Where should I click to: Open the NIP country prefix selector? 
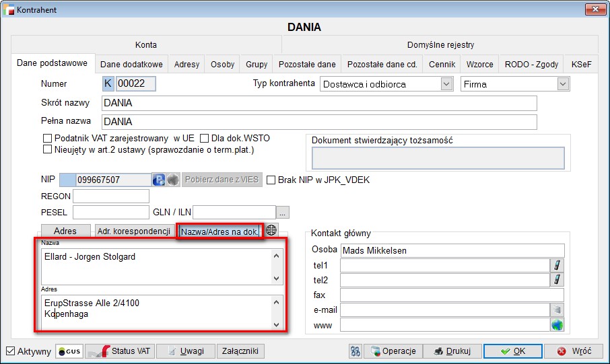(x=68, y=180)
